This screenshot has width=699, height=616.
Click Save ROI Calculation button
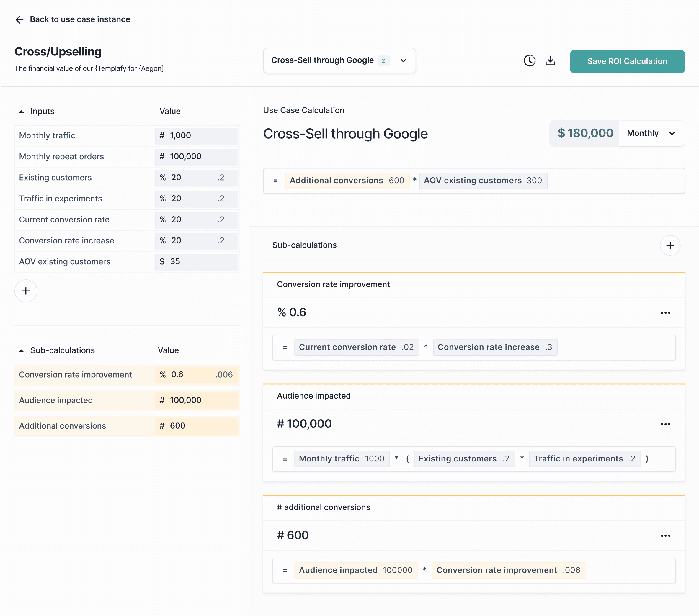coord(627,62)
